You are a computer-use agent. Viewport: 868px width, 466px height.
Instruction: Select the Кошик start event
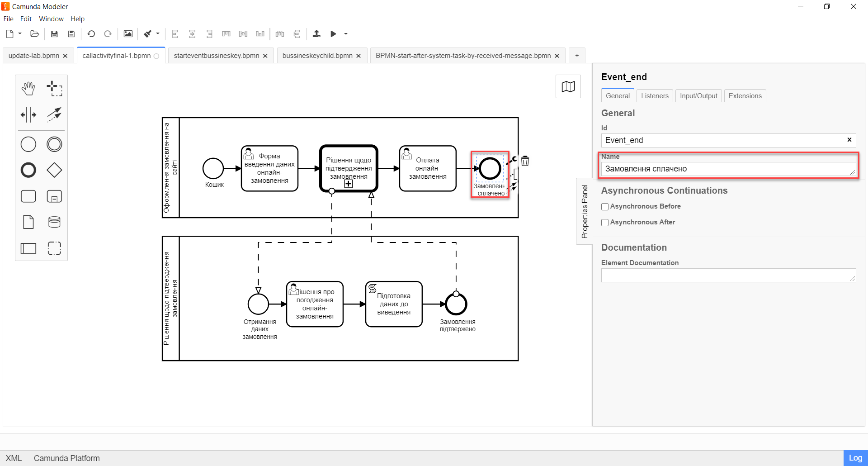213,169
